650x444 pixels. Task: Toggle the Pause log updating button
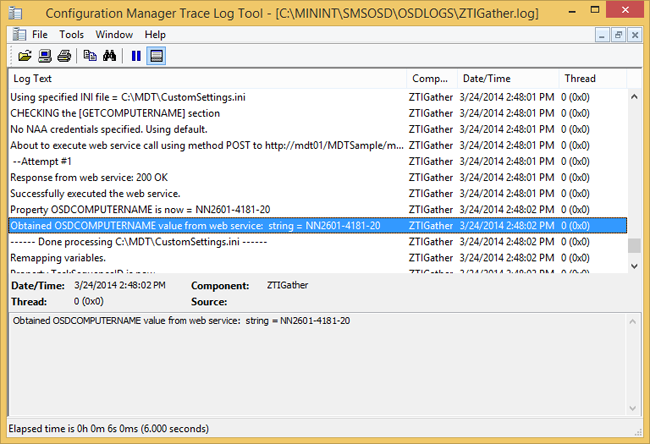point(137,55)
